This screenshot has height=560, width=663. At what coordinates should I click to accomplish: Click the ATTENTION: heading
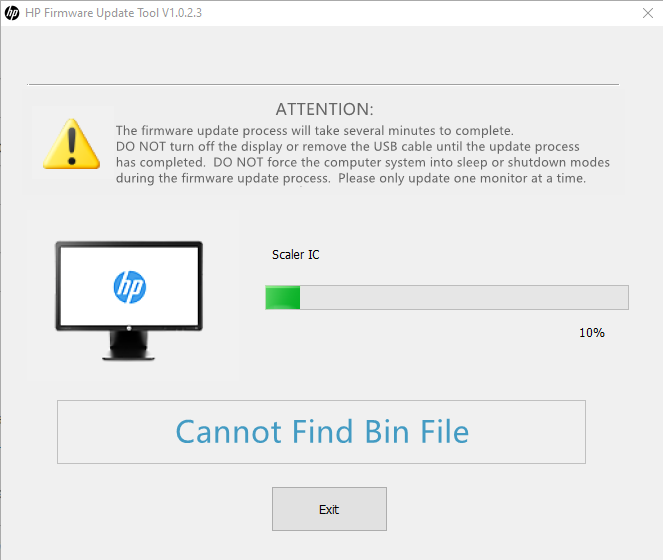tap(325, 109)
